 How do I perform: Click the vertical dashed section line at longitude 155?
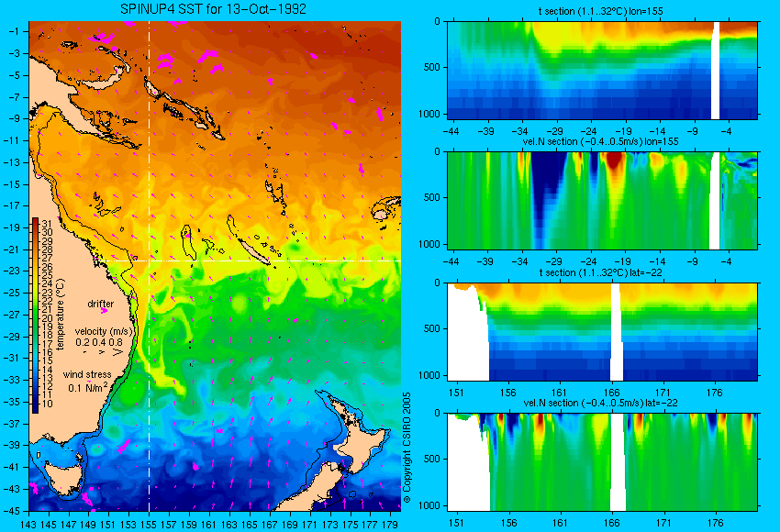(x=149, y=266)
